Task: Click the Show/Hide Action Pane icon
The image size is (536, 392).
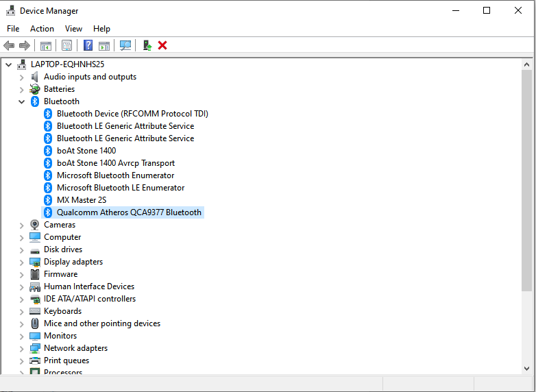Action: point(104,45)
